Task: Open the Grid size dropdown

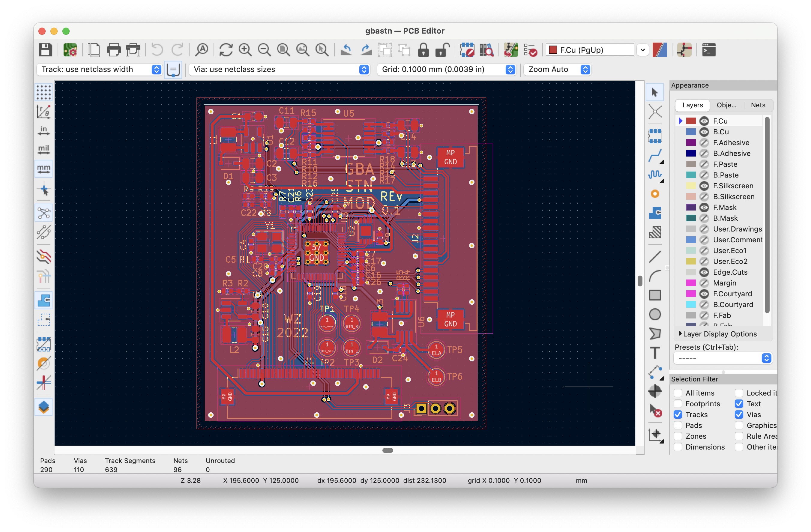Action: pyautogui.click(x=446, y=70)
